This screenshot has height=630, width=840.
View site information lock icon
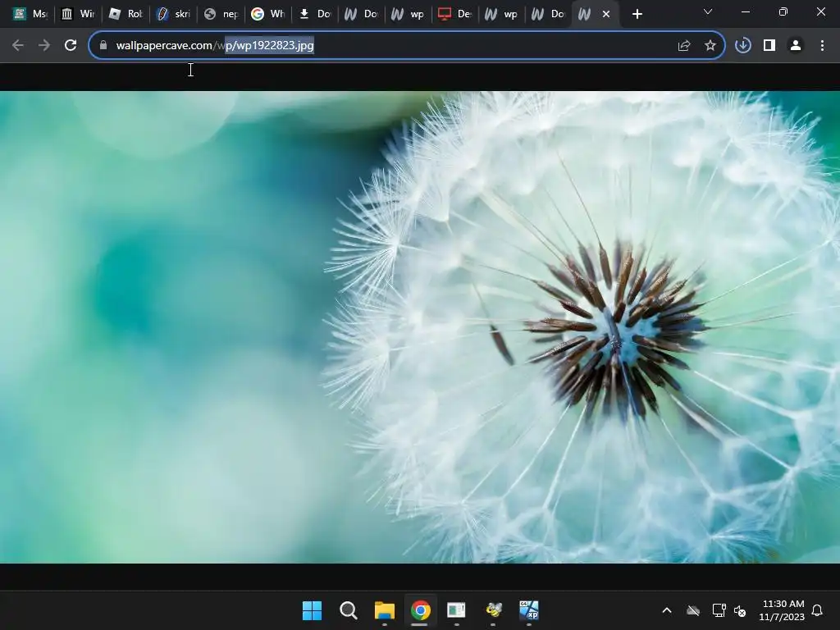click(103, 45)
